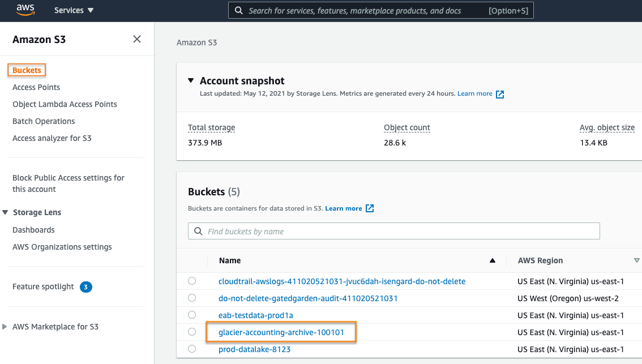Open Block Public Access settings for this account
This screenshot has width=642, height=364.
[69, 183]
